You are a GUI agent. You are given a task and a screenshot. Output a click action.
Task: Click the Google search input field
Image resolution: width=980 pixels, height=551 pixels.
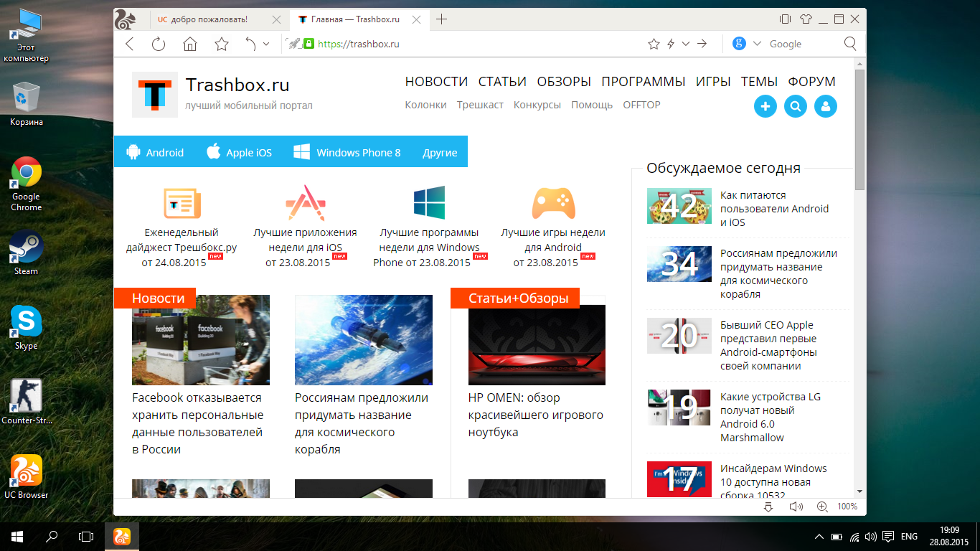point(802,44)
